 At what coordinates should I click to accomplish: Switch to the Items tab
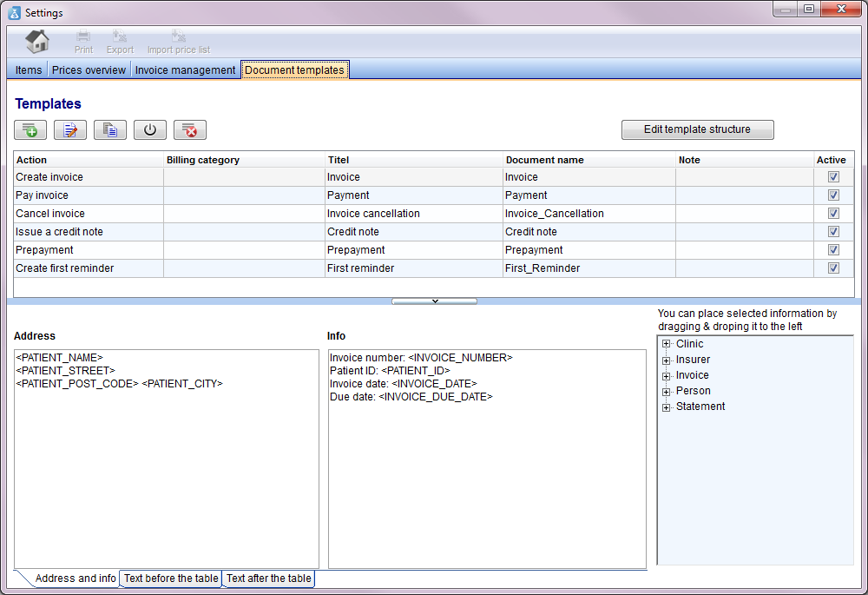coord(29,69)
